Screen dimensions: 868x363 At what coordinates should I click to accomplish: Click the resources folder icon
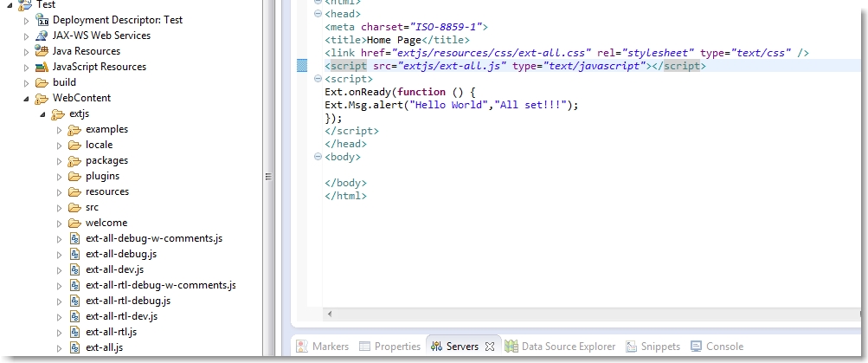pos(74,191)
